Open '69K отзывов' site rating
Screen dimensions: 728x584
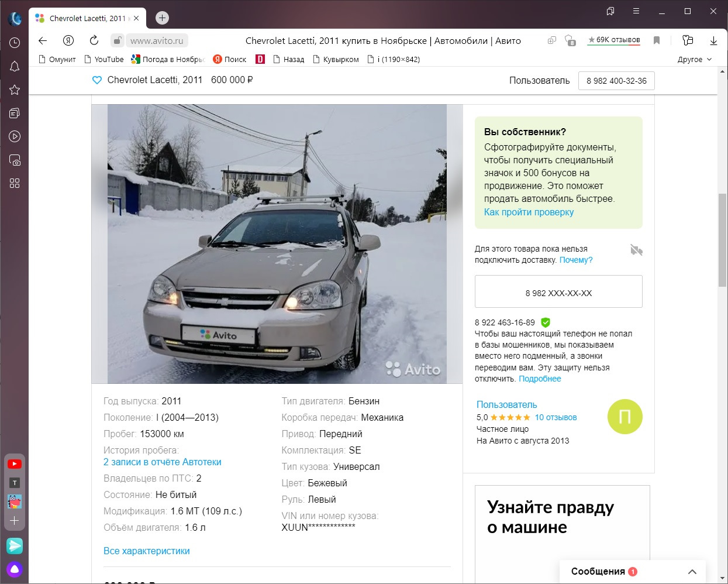coord(614,40)
